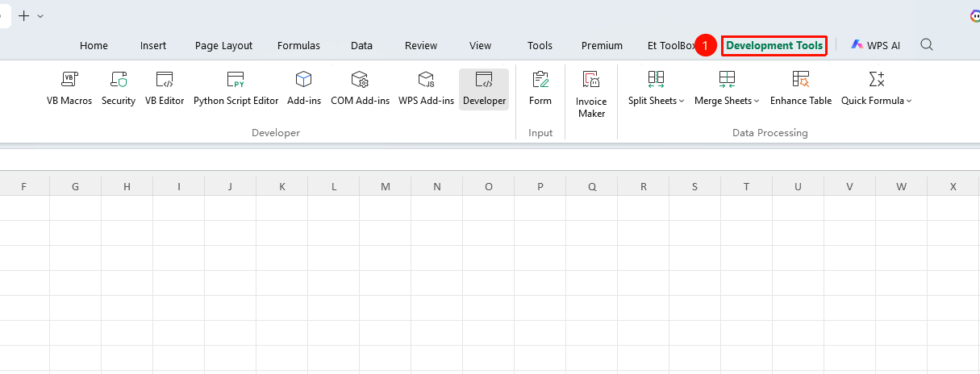Open the Add-ins manager
980x374 pixels.
tap(304, 89)
